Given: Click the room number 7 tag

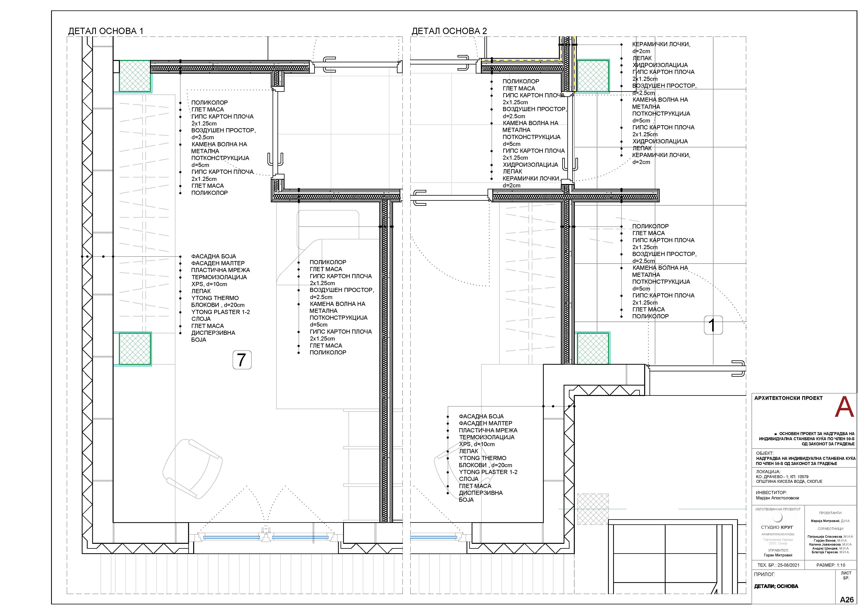Looking at the screenshot, I should [242, 360].
